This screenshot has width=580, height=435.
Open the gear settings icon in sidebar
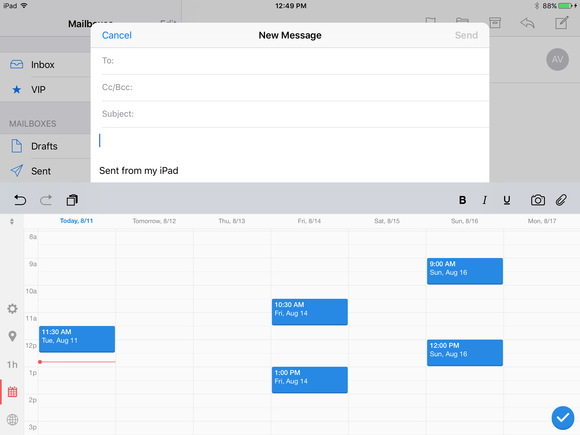(12, 308)
